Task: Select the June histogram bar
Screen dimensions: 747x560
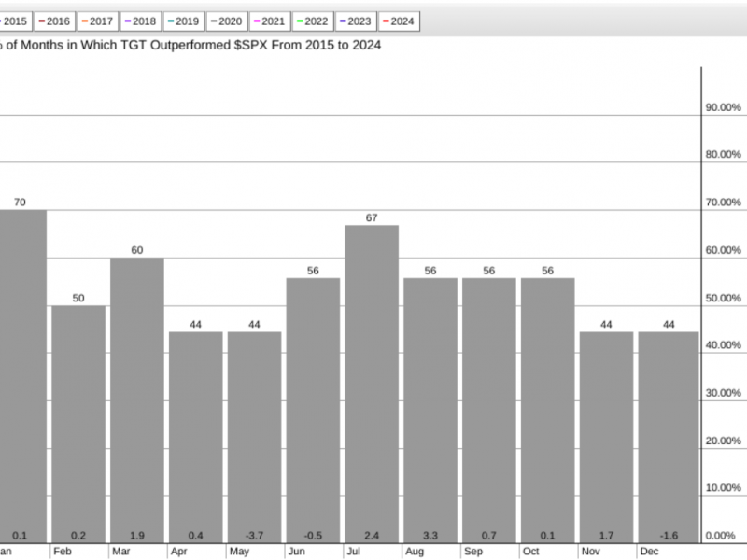Action: click(313, 411)
